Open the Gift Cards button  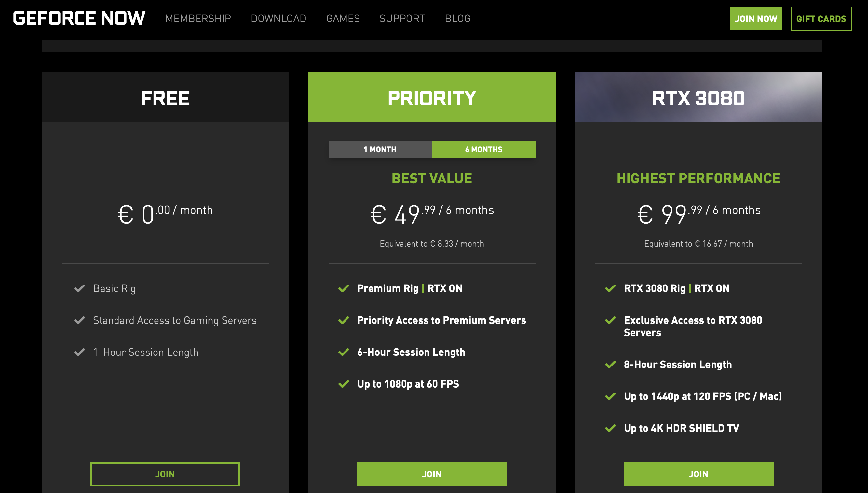(821, 19)
